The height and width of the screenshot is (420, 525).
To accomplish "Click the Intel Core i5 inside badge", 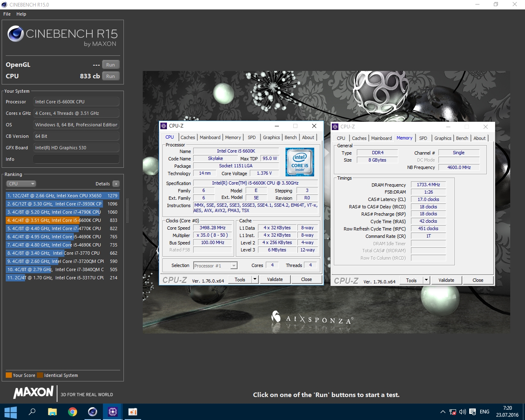I will point(300,162).
